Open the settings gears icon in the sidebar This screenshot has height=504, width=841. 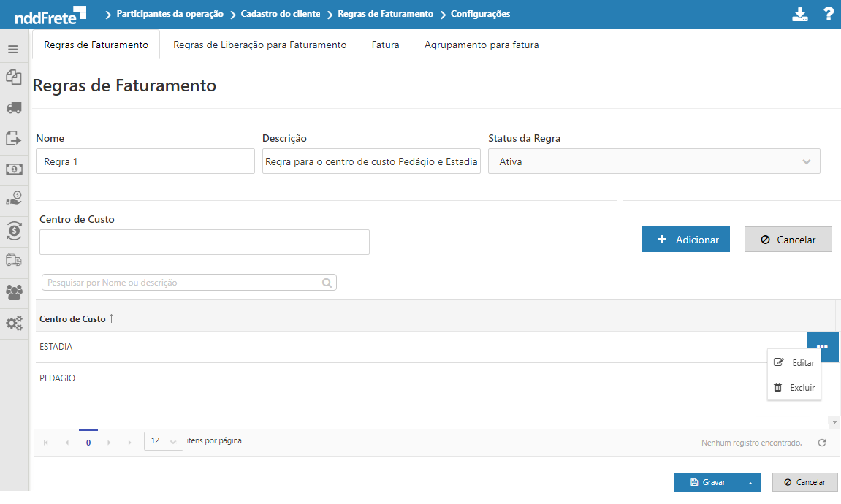click(x=14, y=323)
